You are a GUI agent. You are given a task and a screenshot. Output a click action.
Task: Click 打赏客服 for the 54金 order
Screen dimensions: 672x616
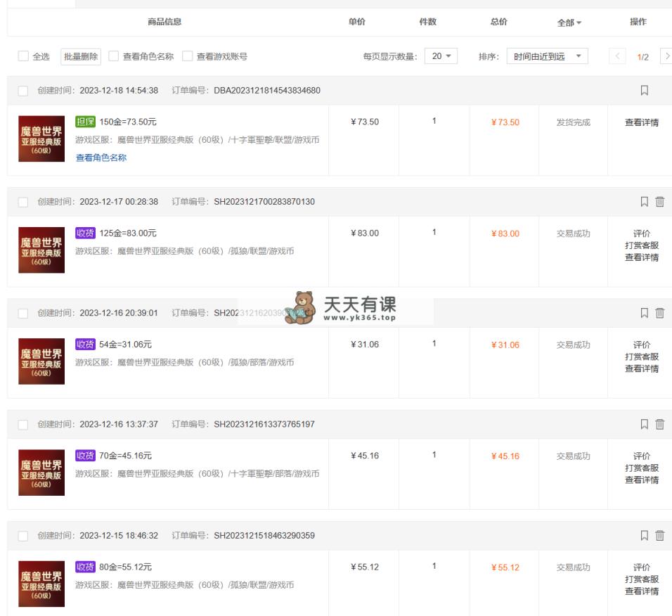tap(642, 357)
